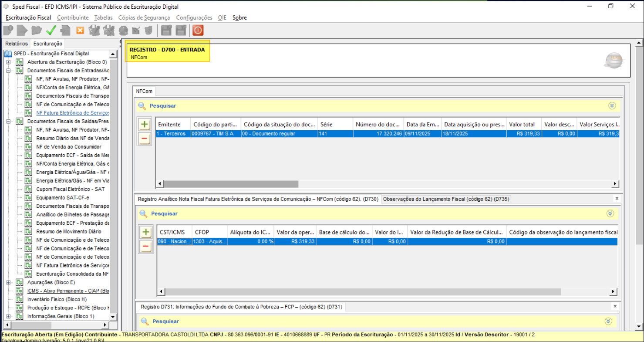Click the orange X close-escrituração icon
The height and width of the screenshot is (342, 644).
(x=80, y=30)
